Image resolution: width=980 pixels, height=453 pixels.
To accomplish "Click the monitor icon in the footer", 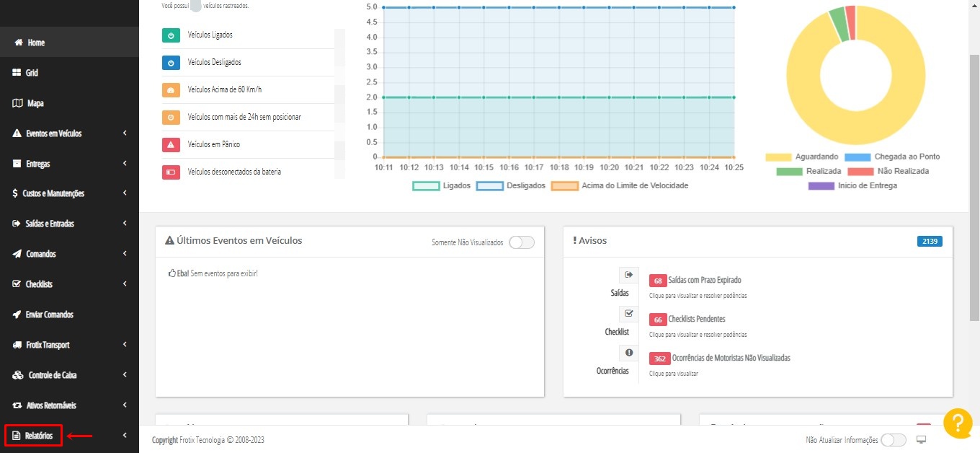I will click(921, 440).
